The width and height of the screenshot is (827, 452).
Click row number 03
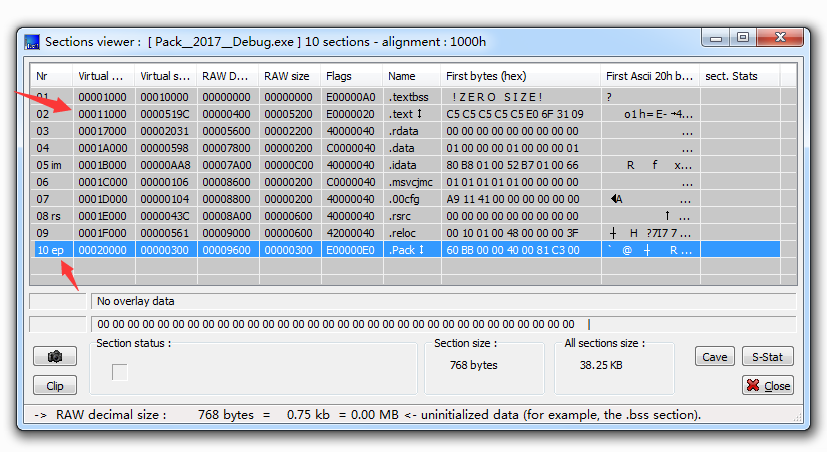[43, 131]
